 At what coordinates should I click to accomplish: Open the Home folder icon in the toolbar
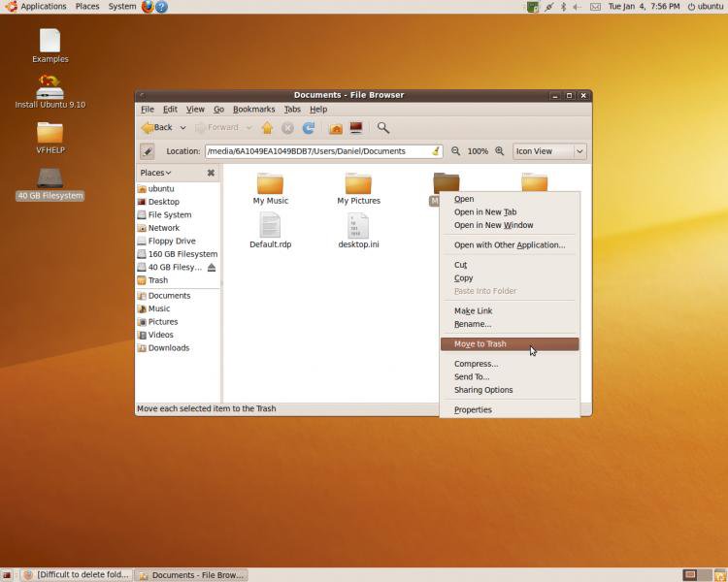pos(336,128)
